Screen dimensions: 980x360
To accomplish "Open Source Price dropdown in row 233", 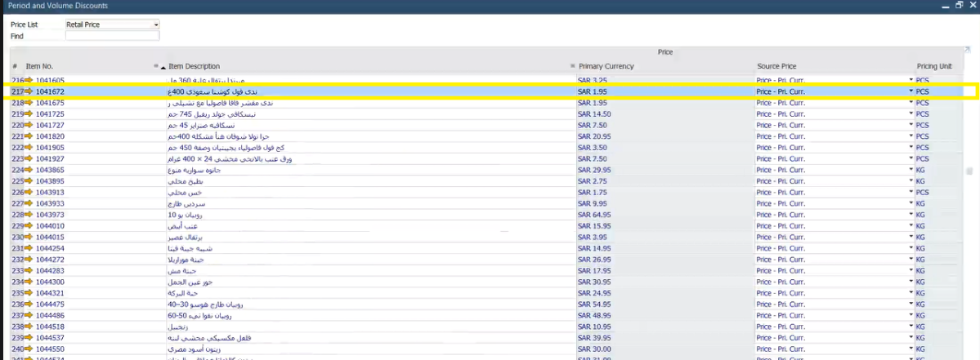I will tap(911, 271).
